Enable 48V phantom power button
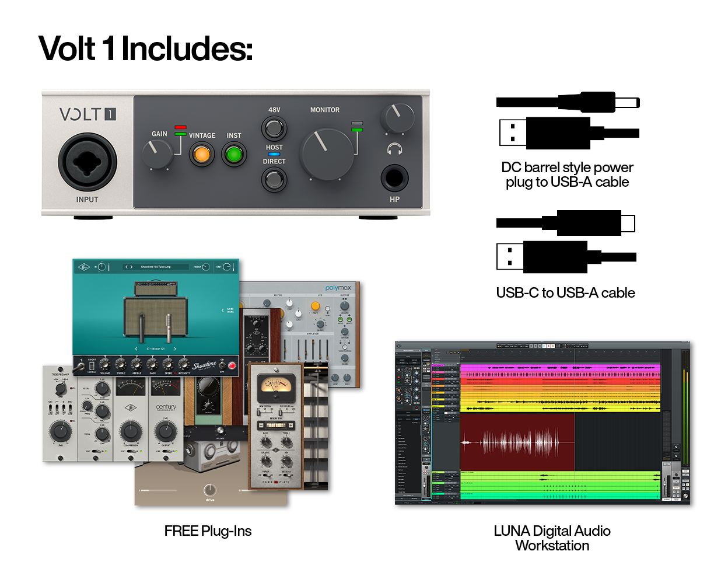 (274, 128)
